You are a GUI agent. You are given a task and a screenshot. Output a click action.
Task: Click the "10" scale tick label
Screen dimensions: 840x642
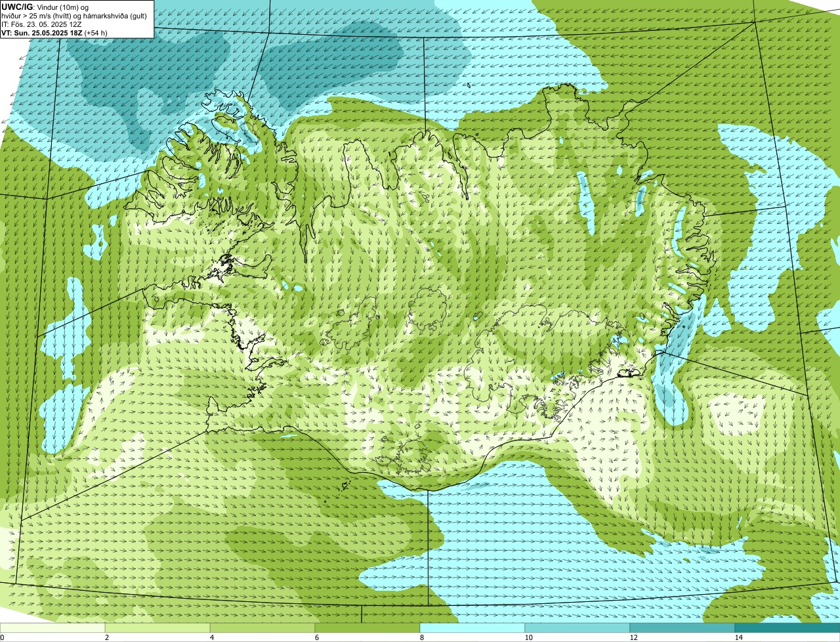[x=528, y=637]
